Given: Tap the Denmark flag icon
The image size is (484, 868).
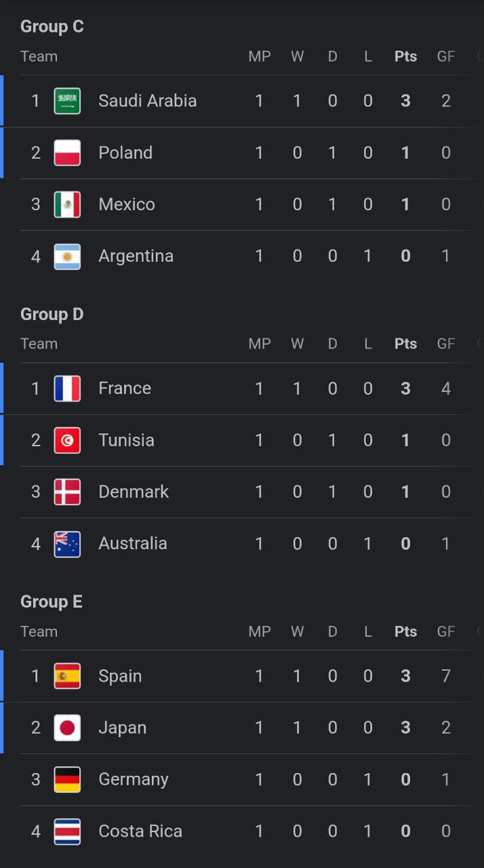Looking at the screenshot, I should click(67, 492).
